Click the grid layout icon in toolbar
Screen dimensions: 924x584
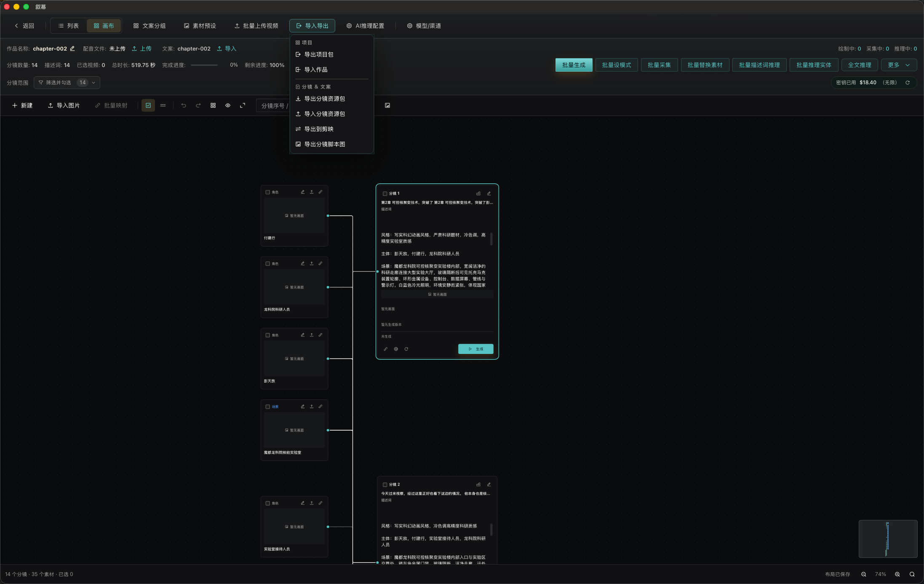pyautogui.click(x=213, y=105)
